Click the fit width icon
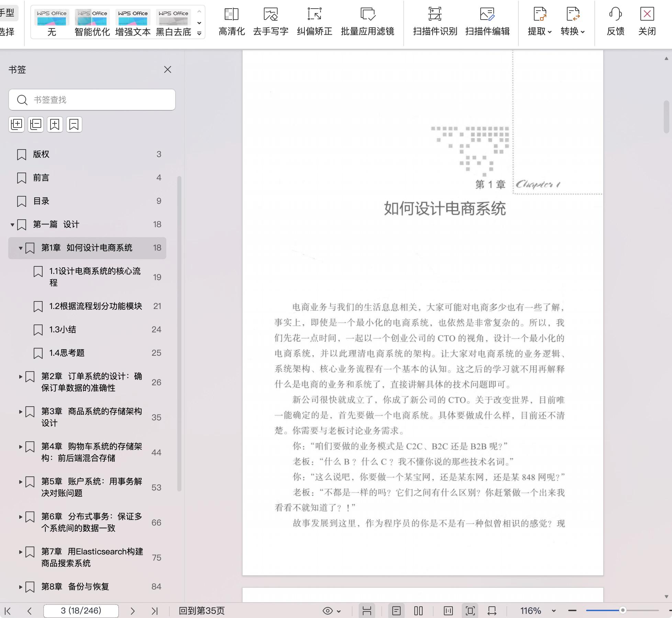 [492, 611]
